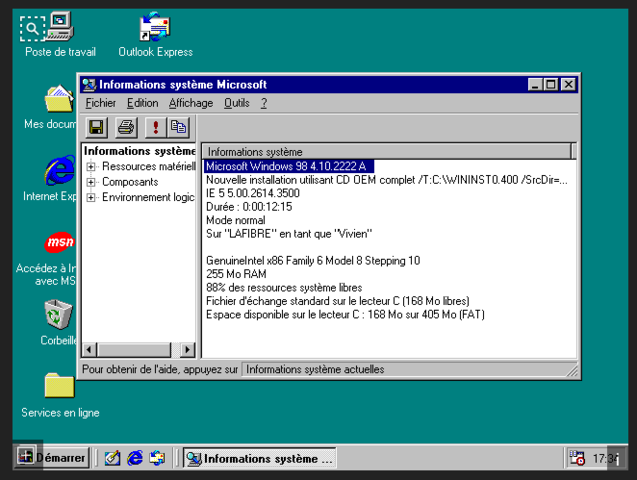This screenshot has width=637, height=480.
Task: Expand the Composants tree node
Action: (x=91, y=182)
